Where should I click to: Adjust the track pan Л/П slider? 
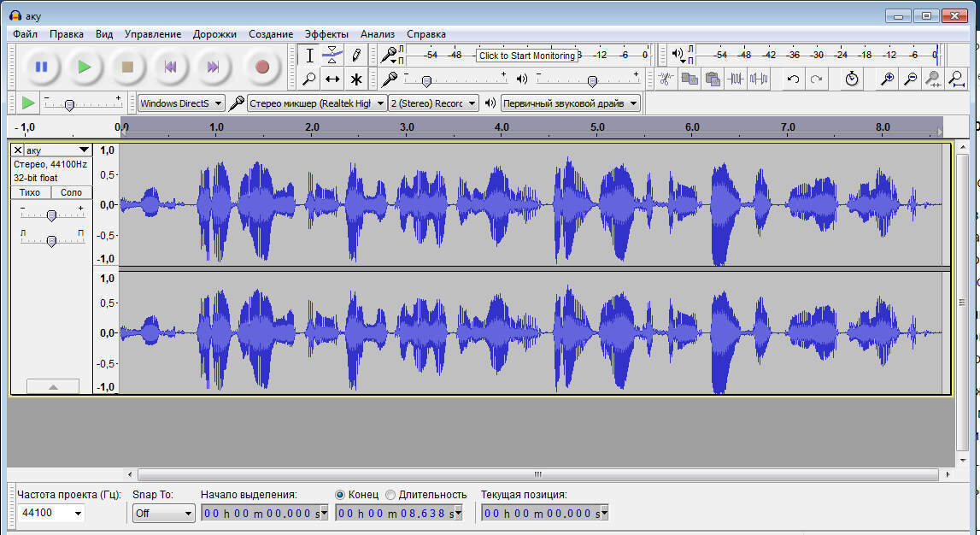52,241
